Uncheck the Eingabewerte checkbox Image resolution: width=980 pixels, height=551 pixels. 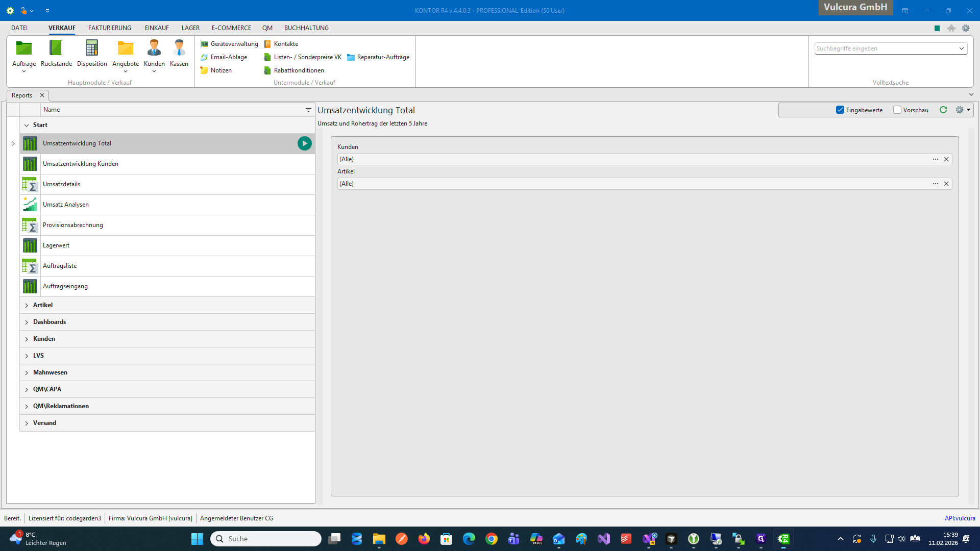click(x=840, y=110)
